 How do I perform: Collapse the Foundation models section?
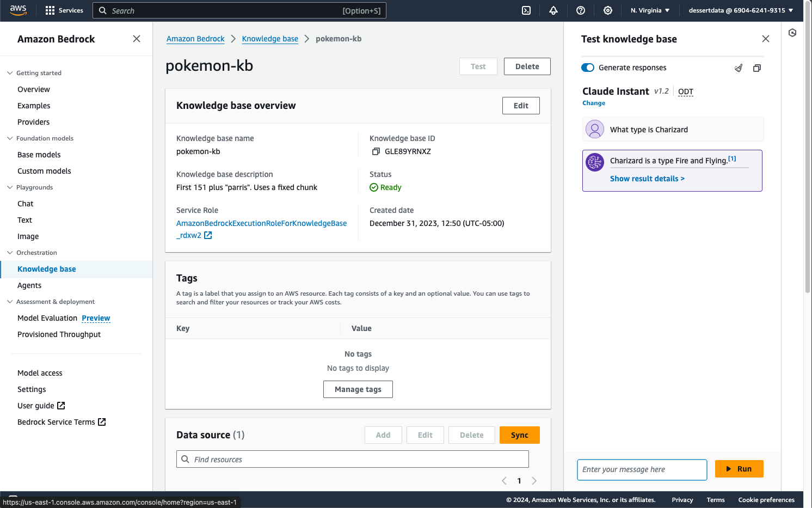point(10,138)
